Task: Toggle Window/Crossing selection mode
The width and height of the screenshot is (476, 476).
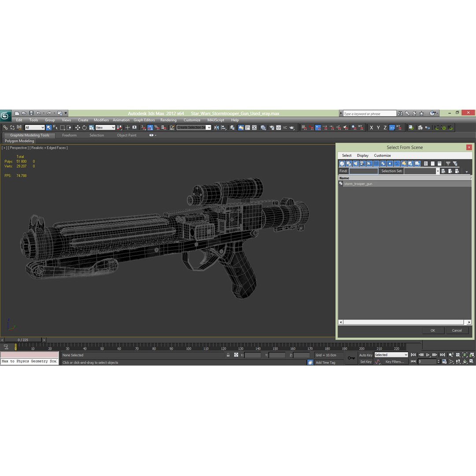Action: [69, 127]
